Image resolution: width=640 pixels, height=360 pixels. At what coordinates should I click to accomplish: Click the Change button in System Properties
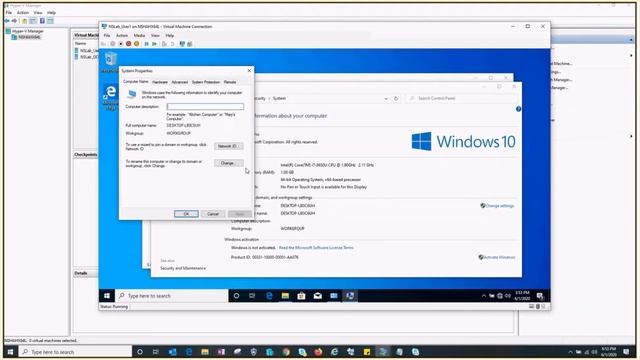[228, 163]
